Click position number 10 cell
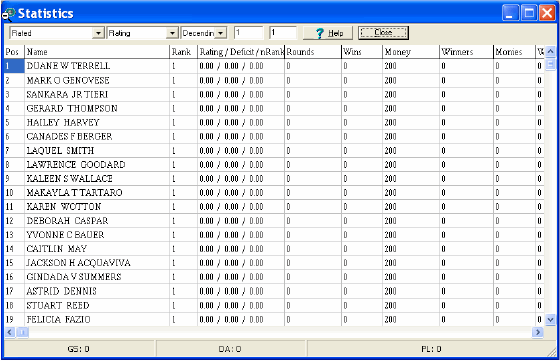Image resolution: width=560 pixels, height=361 pixels. click(14, 193)
